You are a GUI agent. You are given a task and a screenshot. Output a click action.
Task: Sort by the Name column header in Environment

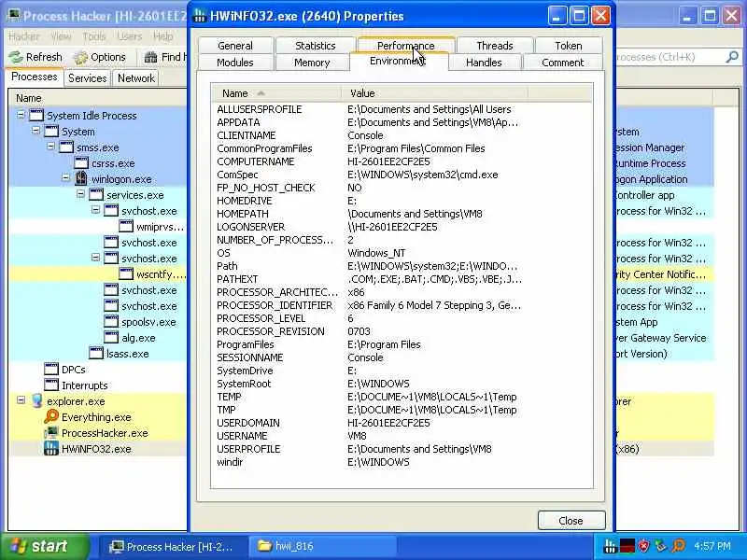(276, 93)
